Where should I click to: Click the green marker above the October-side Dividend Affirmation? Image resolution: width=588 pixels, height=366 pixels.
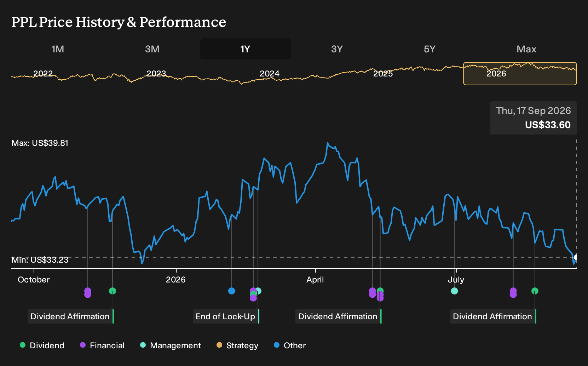(113, 291)
